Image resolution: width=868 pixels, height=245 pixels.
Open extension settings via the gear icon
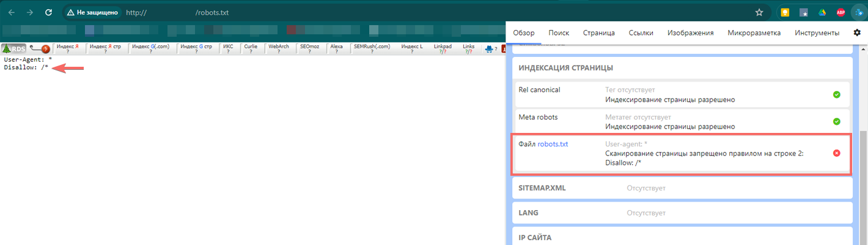(857, 32)
